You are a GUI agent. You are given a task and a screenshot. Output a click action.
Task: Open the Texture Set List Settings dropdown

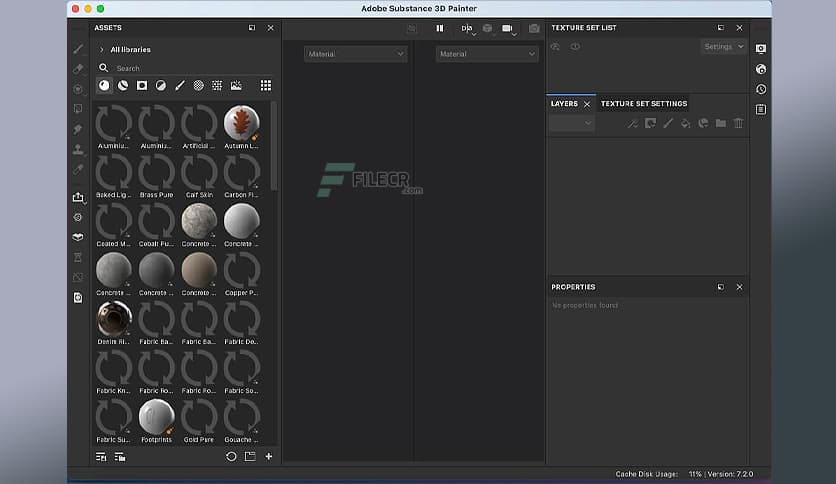coord(724,47)
